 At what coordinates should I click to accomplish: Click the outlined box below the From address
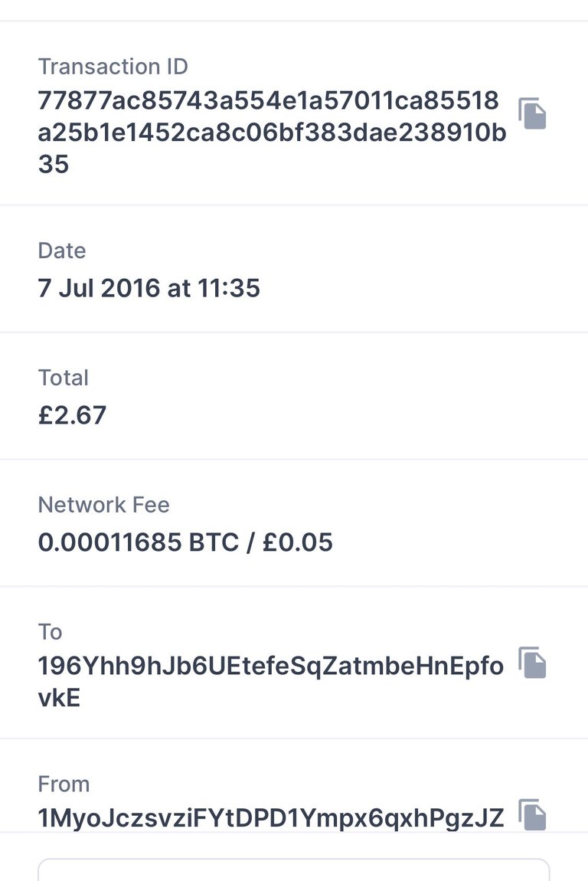[x=294, y=870]
